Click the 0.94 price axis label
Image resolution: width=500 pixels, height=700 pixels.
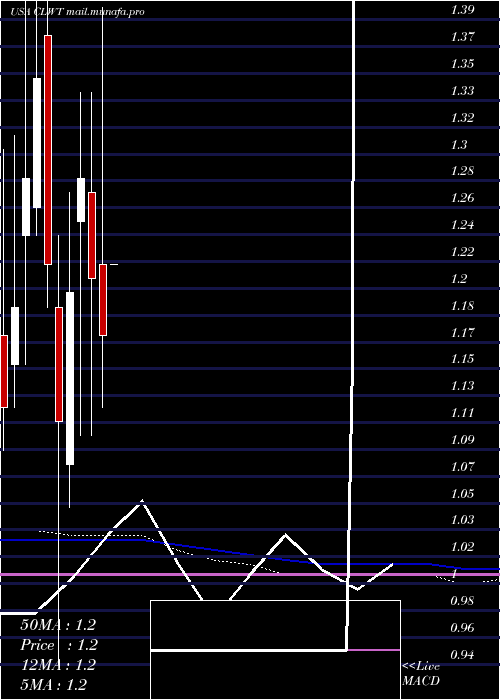462,655
